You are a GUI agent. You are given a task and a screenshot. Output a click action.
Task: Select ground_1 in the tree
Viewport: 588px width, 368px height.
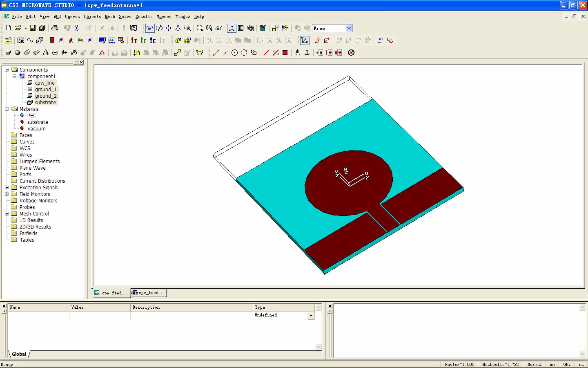[46, 90]
